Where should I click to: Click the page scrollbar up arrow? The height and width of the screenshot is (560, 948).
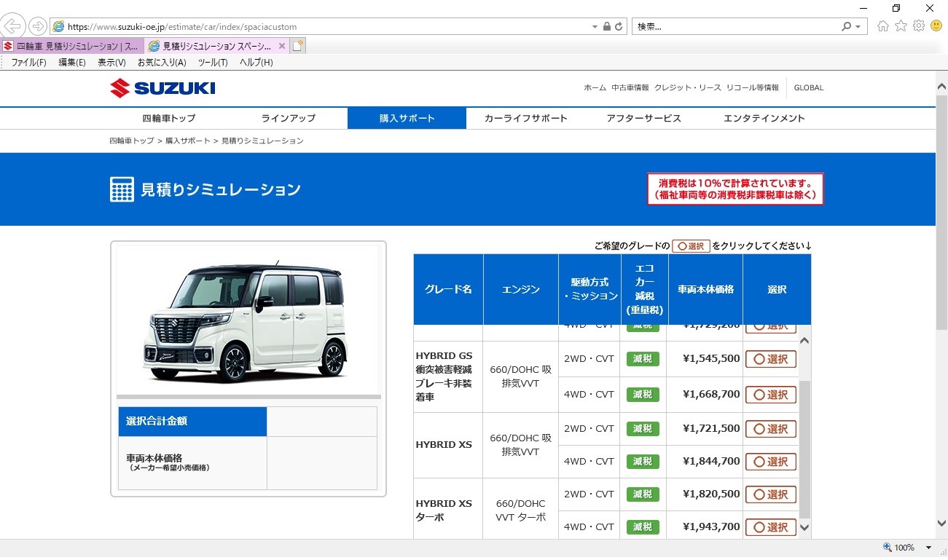click(x=941, y=85)
